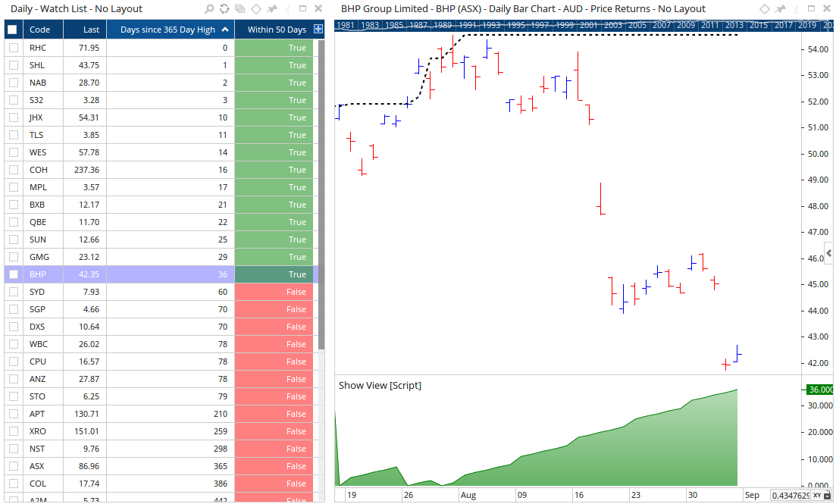This screenshot has width=836, height=504.
Task: Refresh the Daily Watch List
Action: click(224, 8)
